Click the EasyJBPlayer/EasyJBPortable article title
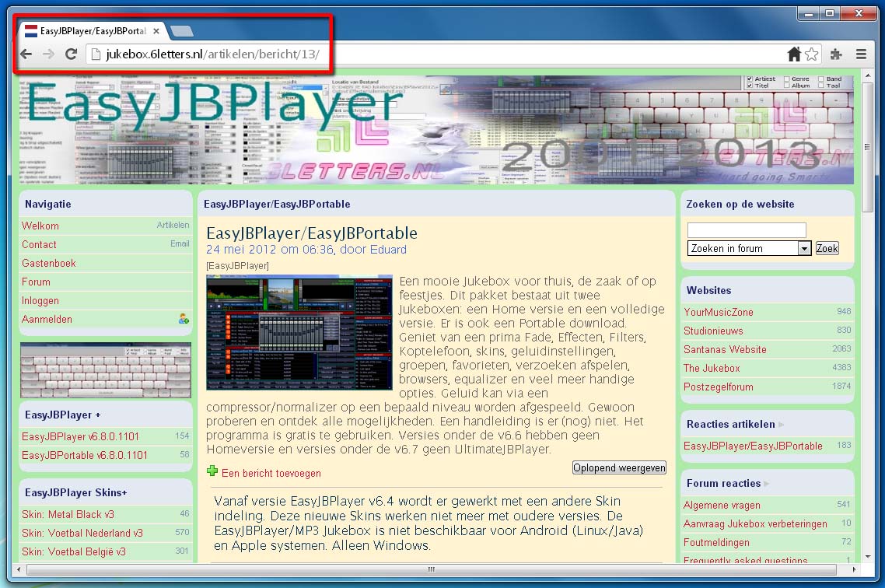Screen dimensions: 885x588 [x=312, y=233]
